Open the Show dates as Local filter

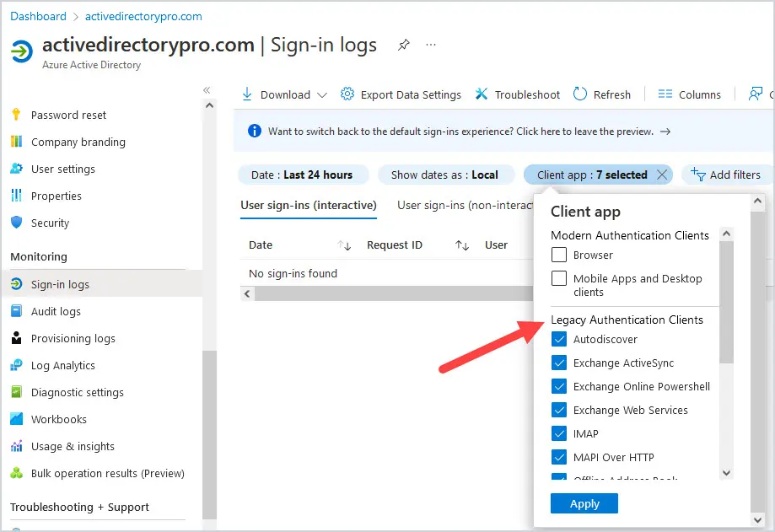click(x=446, y=175)
